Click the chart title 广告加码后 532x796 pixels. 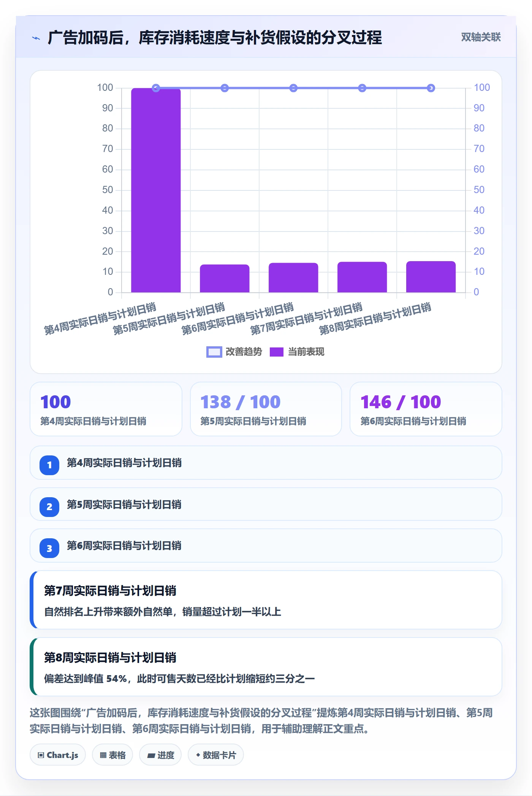coord(215,38)
